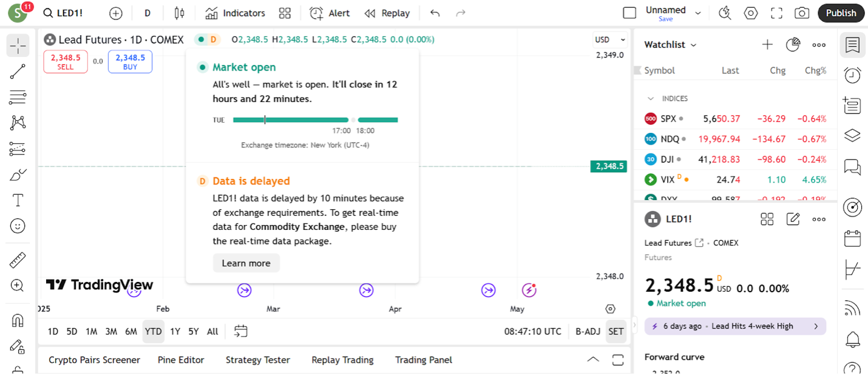Toggle stay in drawing mode

pyautogui.click(x=18, y=346)
